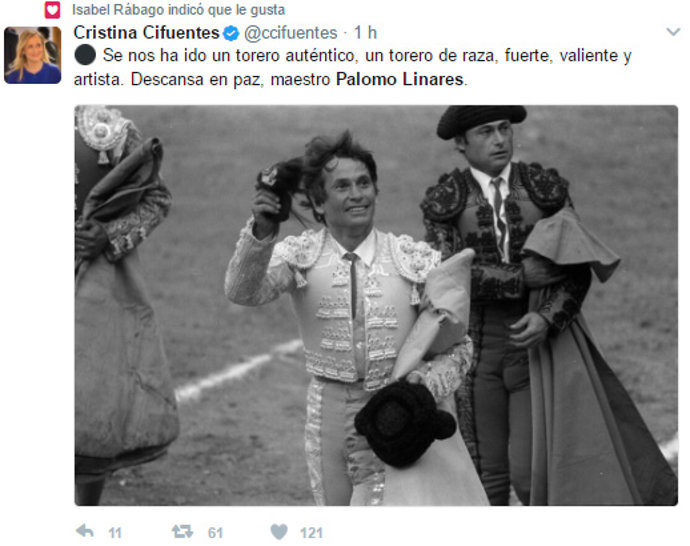
Task: Click the retweet icon
Action: point(183,531)
